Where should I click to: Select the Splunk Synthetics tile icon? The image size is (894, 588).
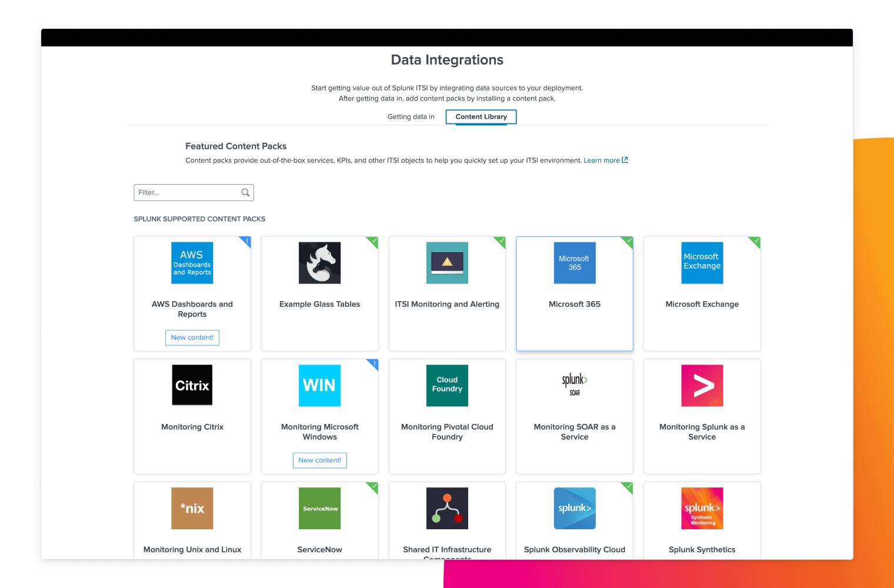click(702, 508)
